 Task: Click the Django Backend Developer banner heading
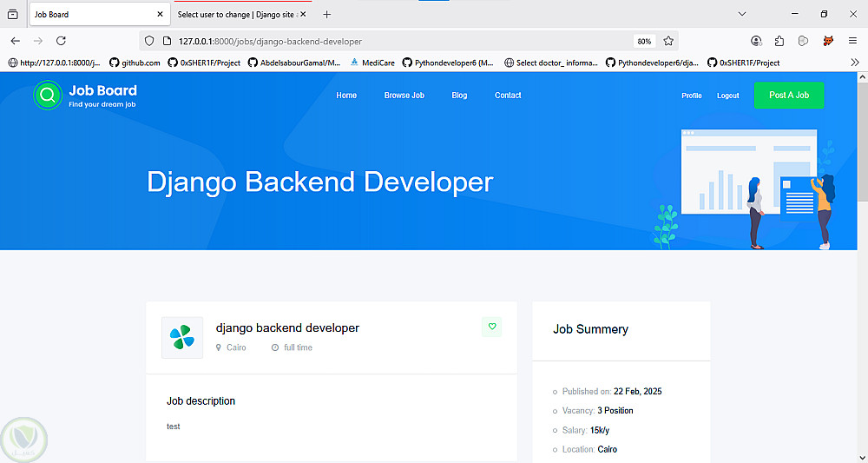coord(320,182)
